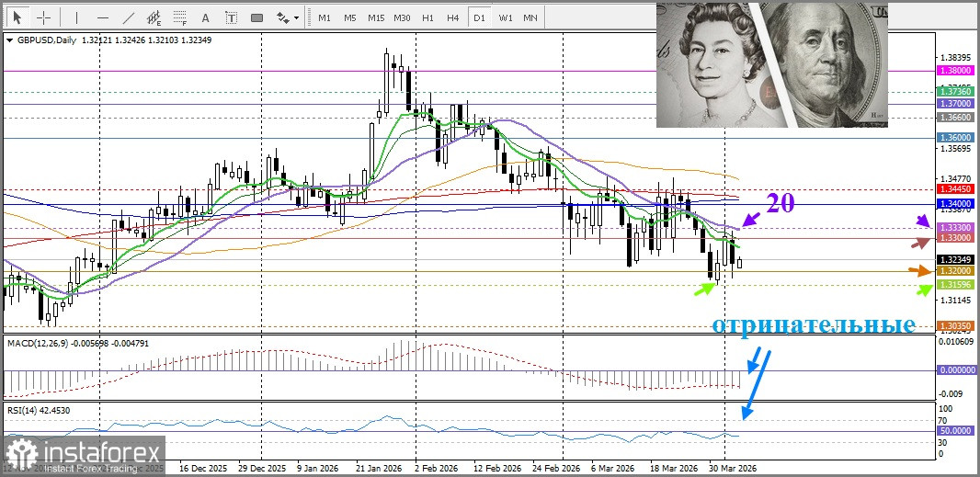Screen dimensions: 980x477
Task: Click the 2 Feb 2026 date label
Action: tap(436, 468)
